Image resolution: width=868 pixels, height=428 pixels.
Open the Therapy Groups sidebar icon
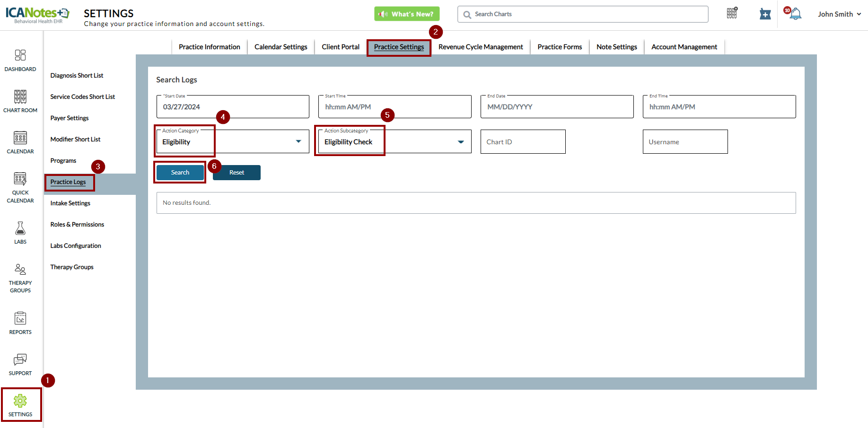coord(20,270)
